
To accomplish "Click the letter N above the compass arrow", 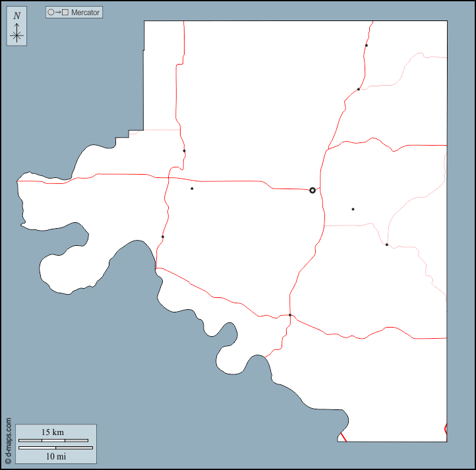I will click(17, 16).
